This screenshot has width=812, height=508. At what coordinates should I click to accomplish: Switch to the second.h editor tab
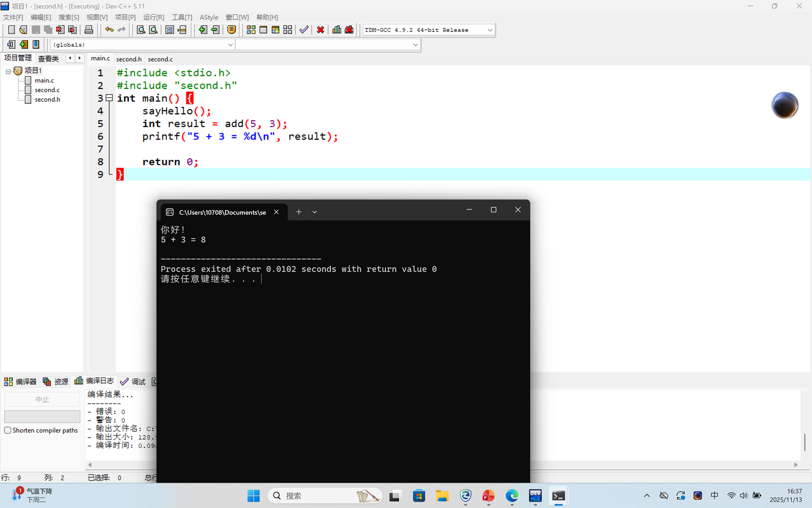point(129,59)
